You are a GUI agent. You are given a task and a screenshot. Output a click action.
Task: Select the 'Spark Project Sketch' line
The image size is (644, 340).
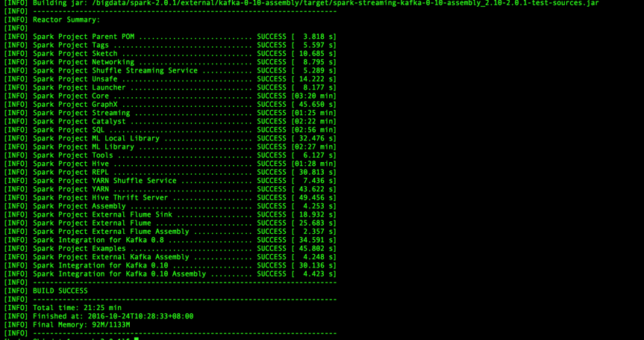pos(170,54)
